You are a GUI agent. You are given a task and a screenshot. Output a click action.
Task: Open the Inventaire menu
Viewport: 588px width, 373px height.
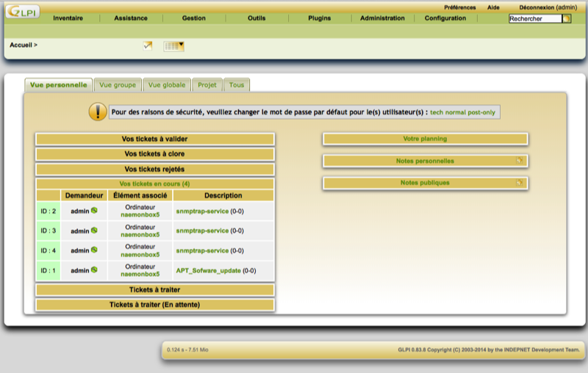(x=68, y=18)
